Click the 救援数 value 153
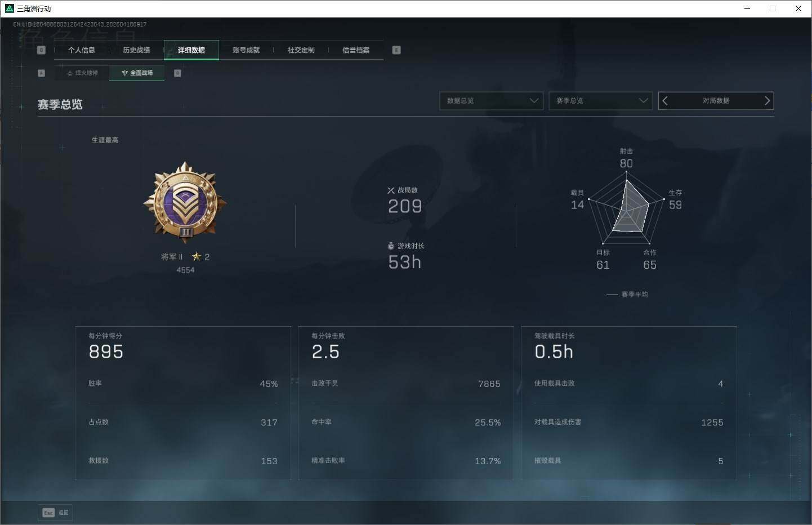Screen dimensions: 812x525 click(269, 461)
